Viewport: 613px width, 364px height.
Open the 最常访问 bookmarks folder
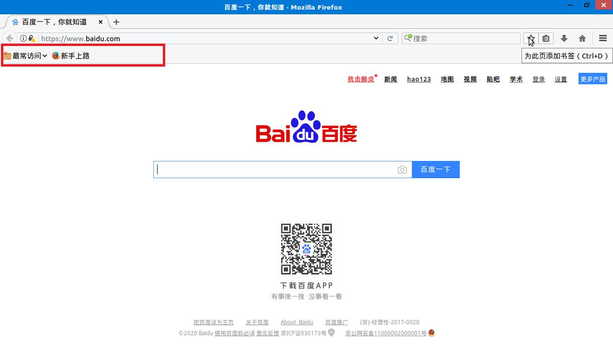(x=25, y=56)
